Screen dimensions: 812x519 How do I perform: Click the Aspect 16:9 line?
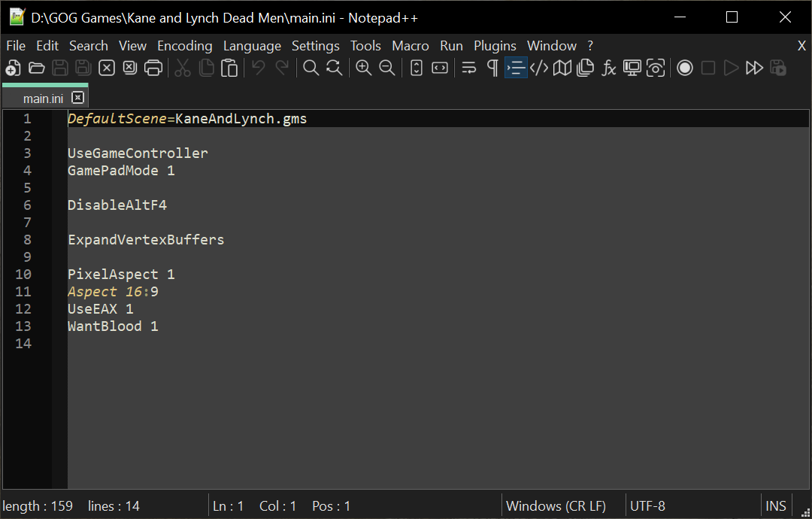[x=113, y=292]
